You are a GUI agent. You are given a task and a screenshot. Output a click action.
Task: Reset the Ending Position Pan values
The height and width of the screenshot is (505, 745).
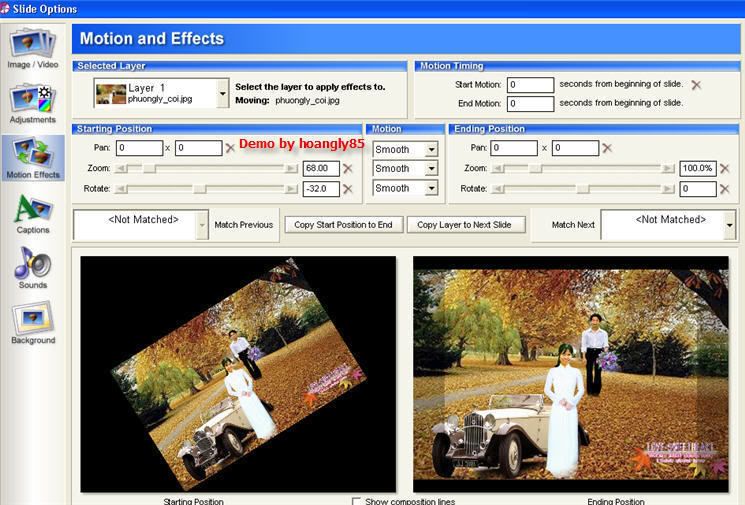607,148
